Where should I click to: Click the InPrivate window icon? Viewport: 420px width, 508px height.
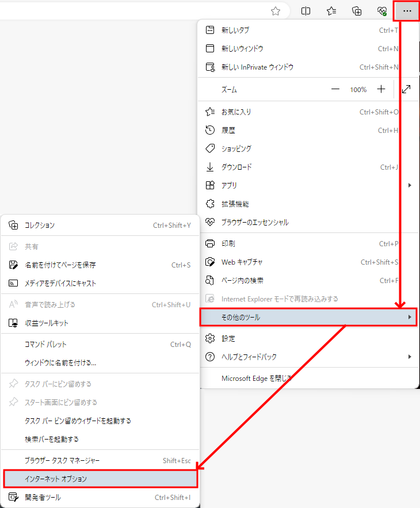[x=210, y=67]
